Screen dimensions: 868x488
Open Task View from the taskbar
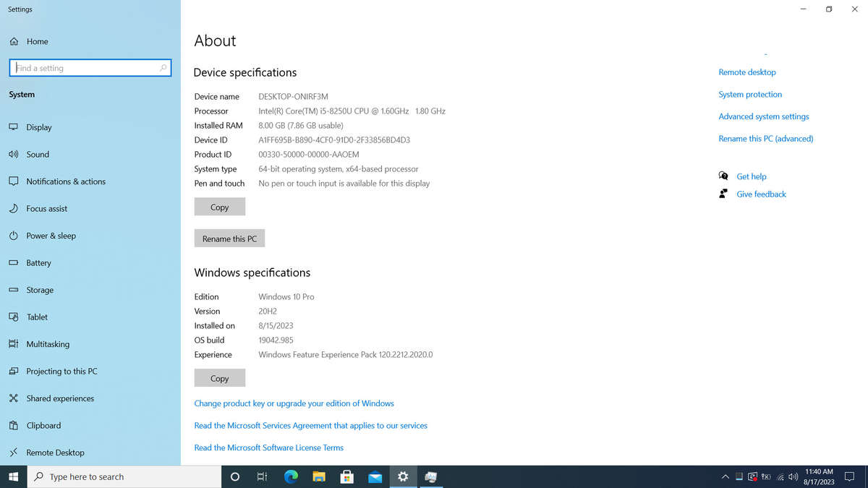coord(262,476)
